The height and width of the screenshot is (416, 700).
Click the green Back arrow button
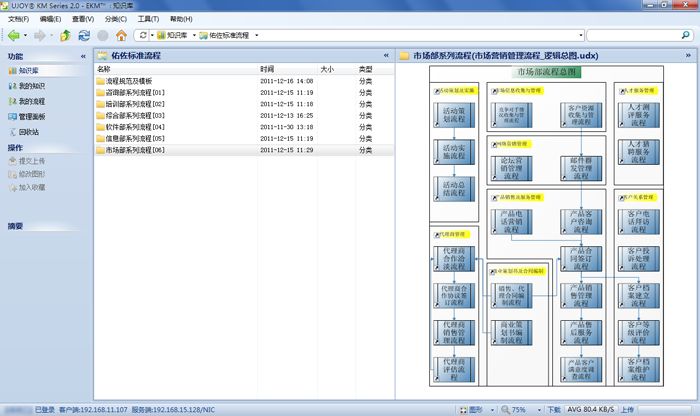(13, 35)
